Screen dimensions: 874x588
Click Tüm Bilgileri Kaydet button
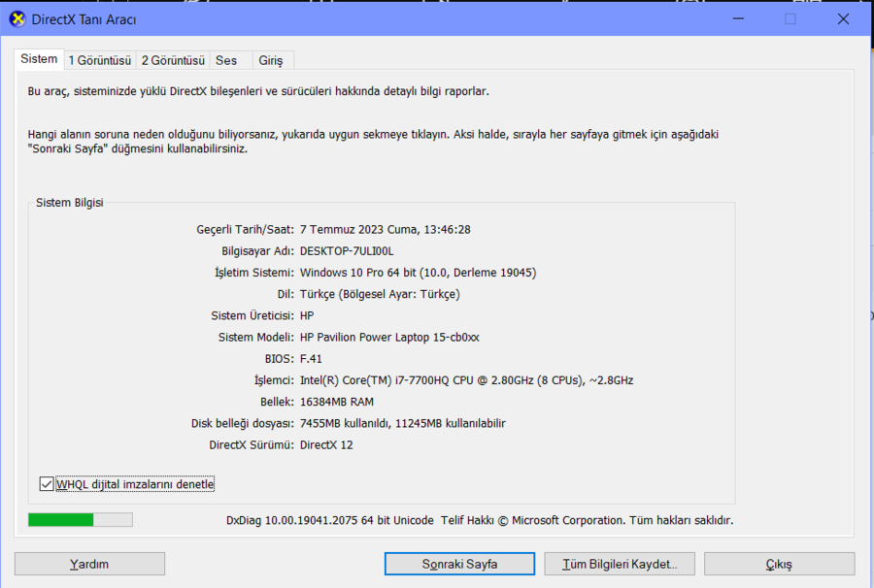click(x=620, y=564)
